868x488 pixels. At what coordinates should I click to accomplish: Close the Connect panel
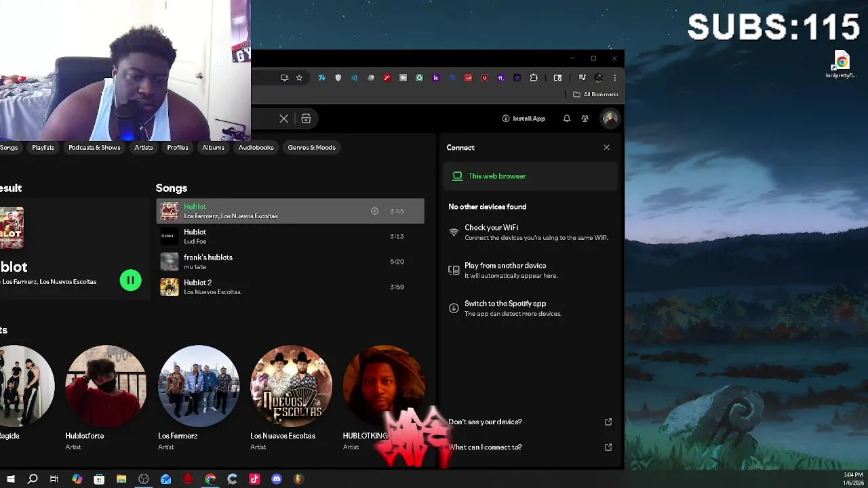[606, 147]
